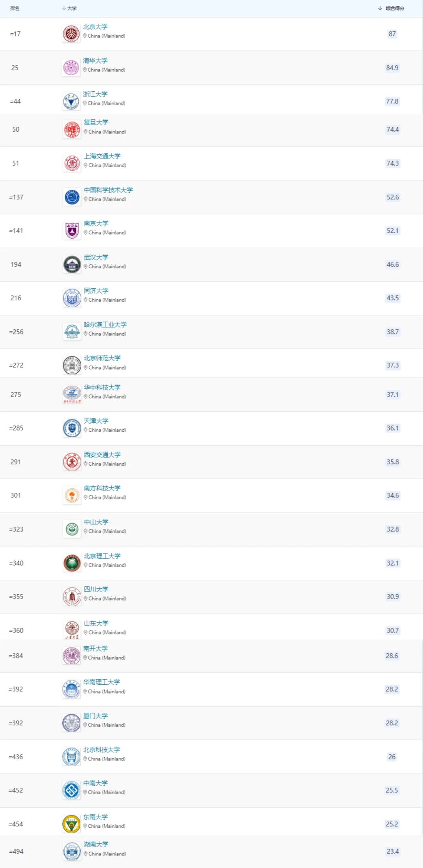Click the Nanjing University (南京大学) purple shield logo
The image size is (423, 868).
point(72,231)
